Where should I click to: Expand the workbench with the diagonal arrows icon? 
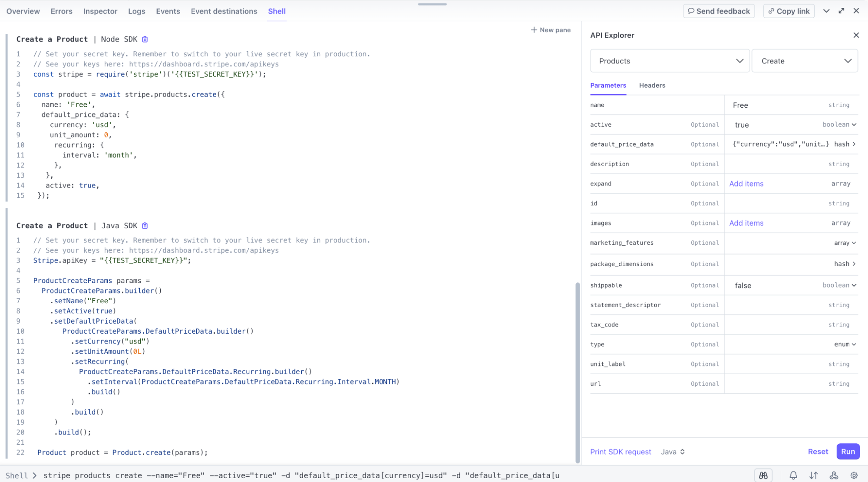(841, 11)
